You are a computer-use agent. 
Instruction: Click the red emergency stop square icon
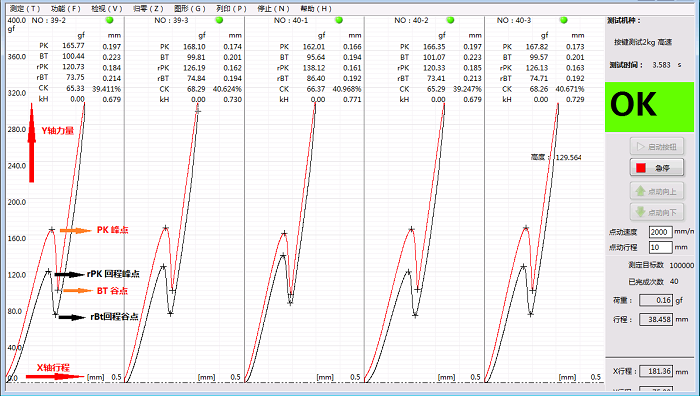(641, 168)
